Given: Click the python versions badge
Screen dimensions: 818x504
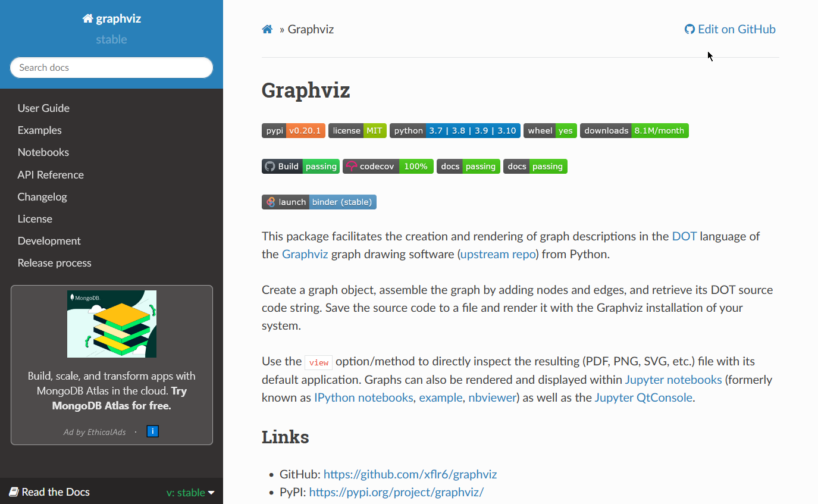Looking at the screenshot, I should [455, 130].
